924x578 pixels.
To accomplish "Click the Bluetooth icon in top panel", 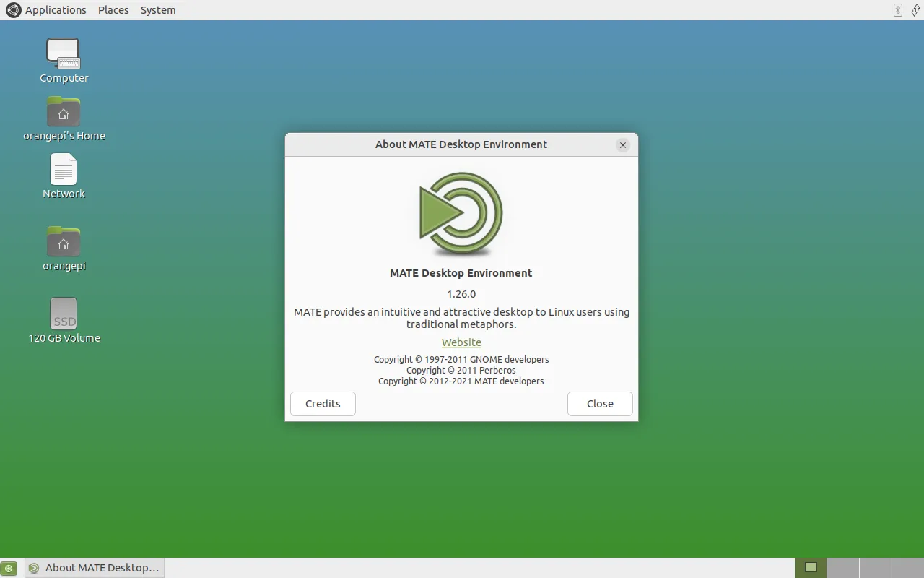I will coord(898,10).
